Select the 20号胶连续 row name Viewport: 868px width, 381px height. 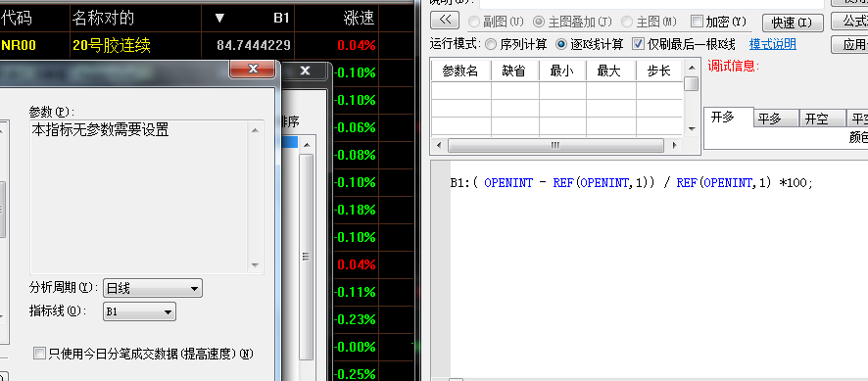point(112,45)
